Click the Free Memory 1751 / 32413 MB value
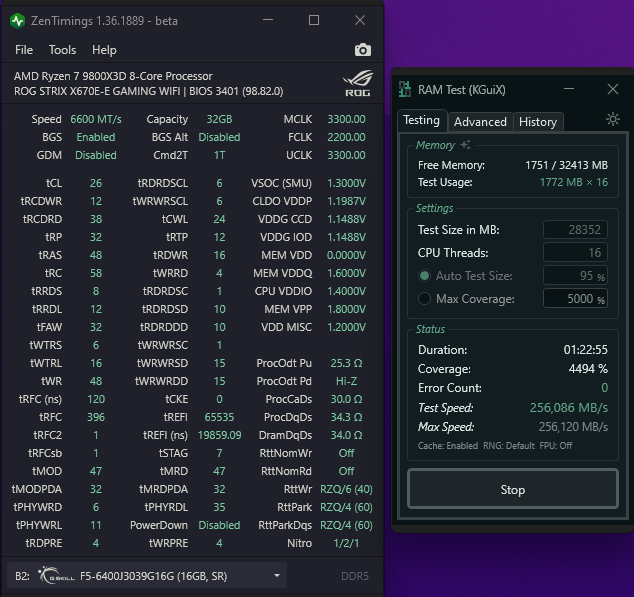634x597 pixels. (566, 165)
